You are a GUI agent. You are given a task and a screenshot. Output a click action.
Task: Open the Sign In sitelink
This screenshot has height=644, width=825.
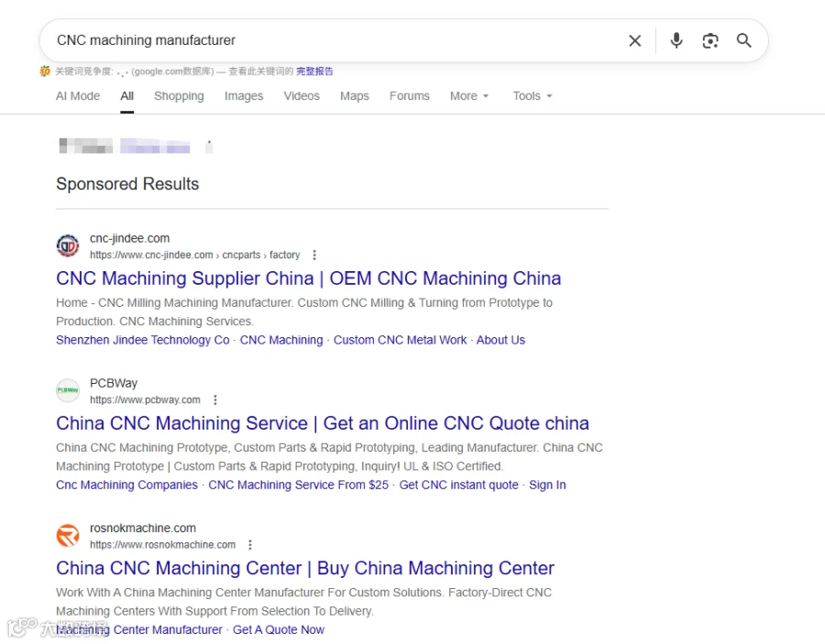547,485
